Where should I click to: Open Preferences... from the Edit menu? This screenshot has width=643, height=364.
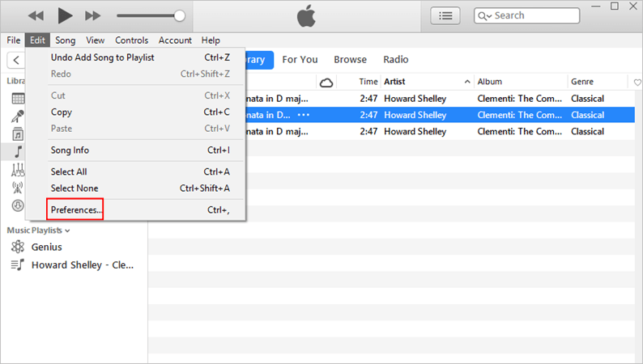pyautogui.click(x=136, y=210)
